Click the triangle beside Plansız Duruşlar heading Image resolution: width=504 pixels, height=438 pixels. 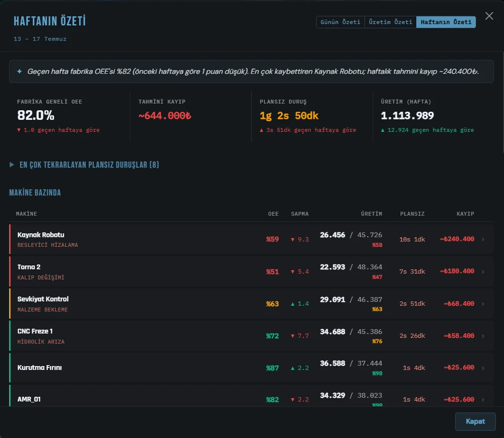pyautogui.click(x=12, y=165)
